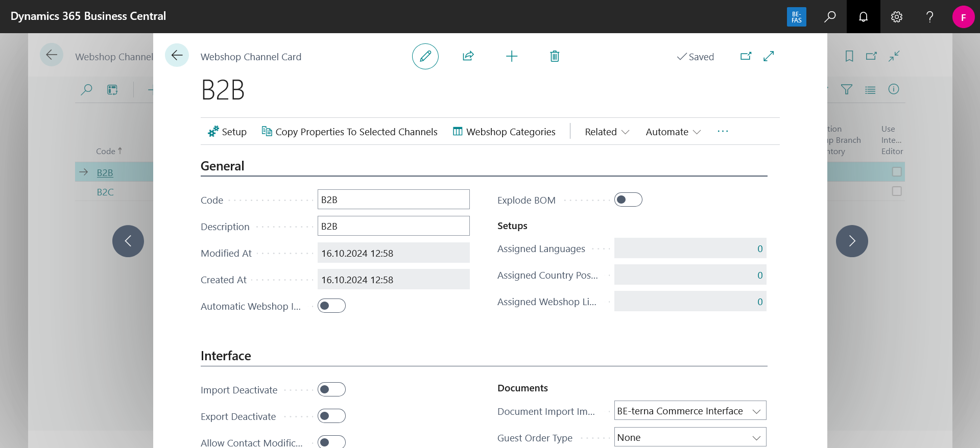Delete the record using the trash icon
Viewport: 980px width, 448px height.
point(555,56)
